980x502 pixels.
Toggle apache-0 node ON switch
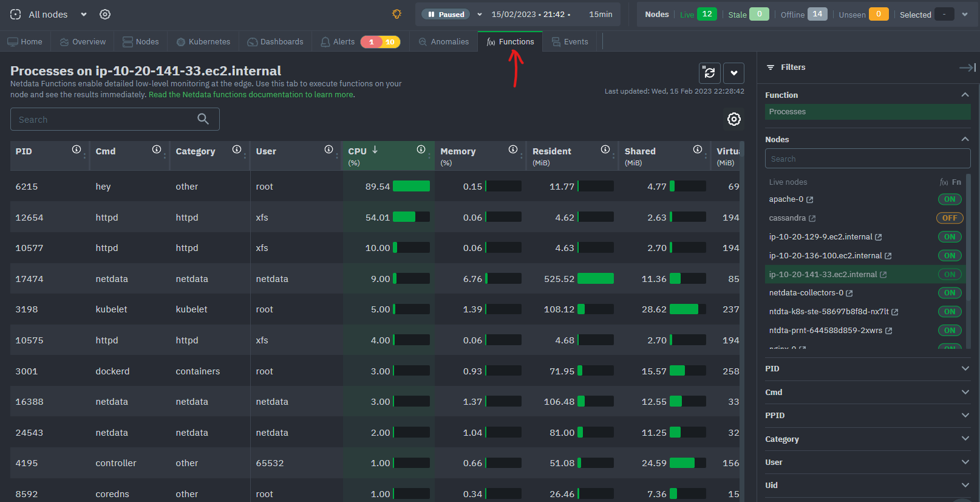click(x=950, y=199)
